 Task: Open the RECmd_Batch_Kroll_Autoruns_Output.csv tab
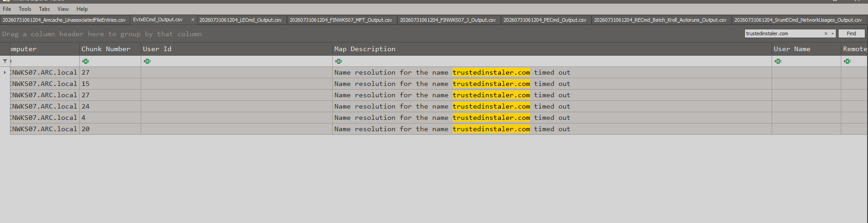[x=660, y=20]
